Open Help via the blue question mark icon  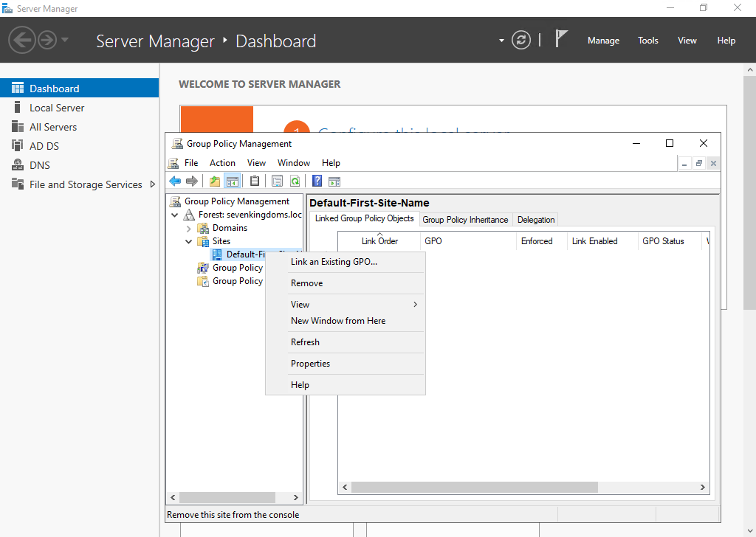(x=317, y=181)
